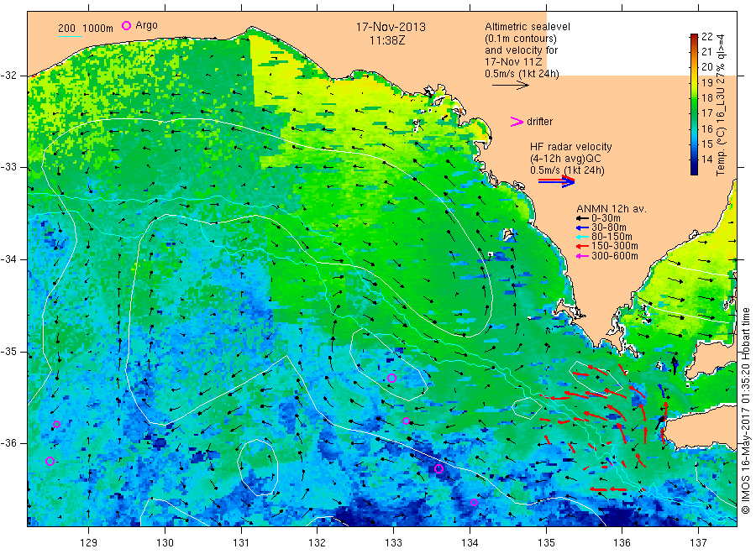The height and width of the screenshot is (554, 756).
Task: Click the color bar tick label "22"
Action: (706, 37)
